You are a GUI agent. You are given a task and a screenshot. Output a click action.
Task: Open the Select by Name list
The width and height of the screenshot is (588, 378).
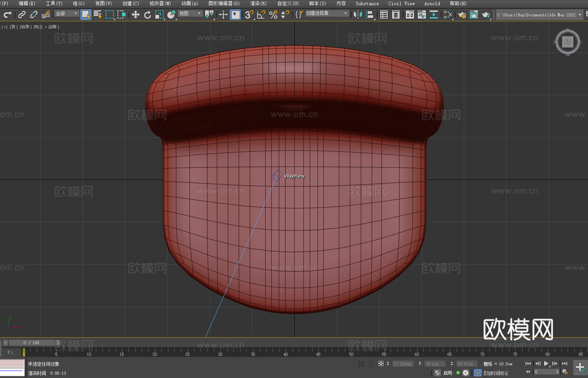98,14
